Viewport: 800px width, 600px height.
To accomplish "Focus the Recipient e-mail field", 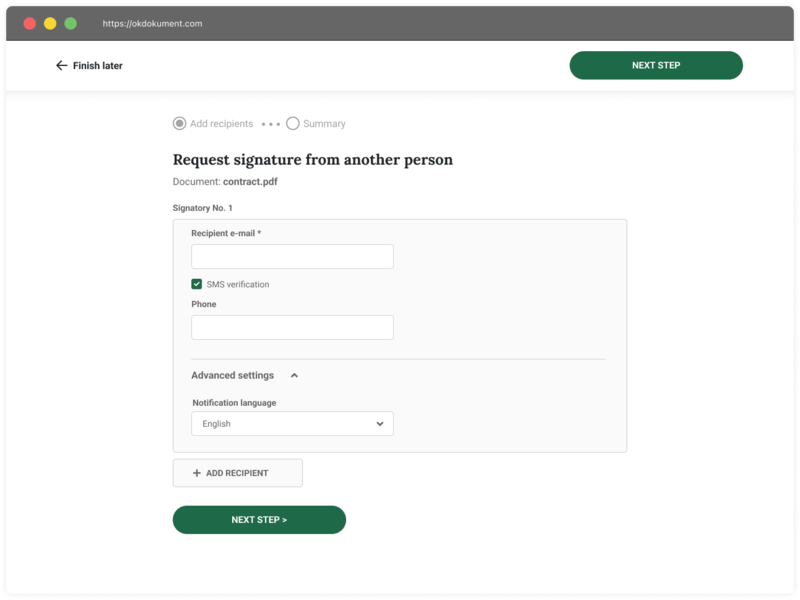I will pos(292,257).
